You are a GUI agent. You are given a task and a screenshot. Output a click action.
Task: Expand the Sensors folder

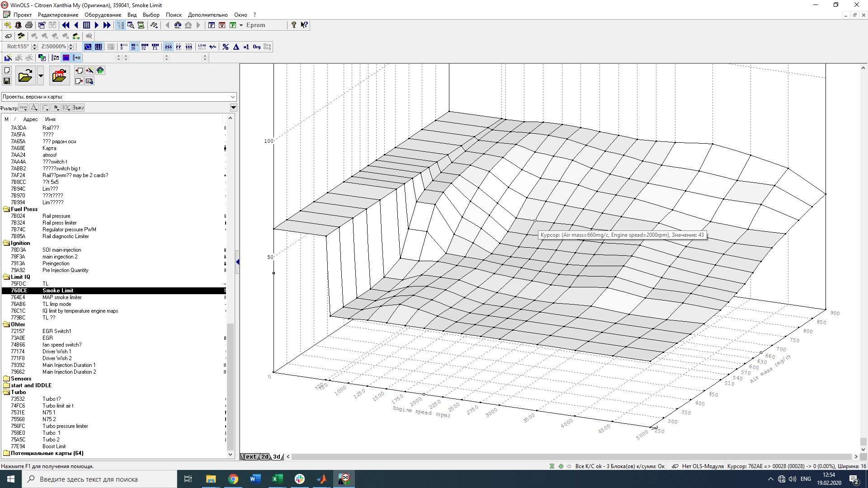[6, 379]
